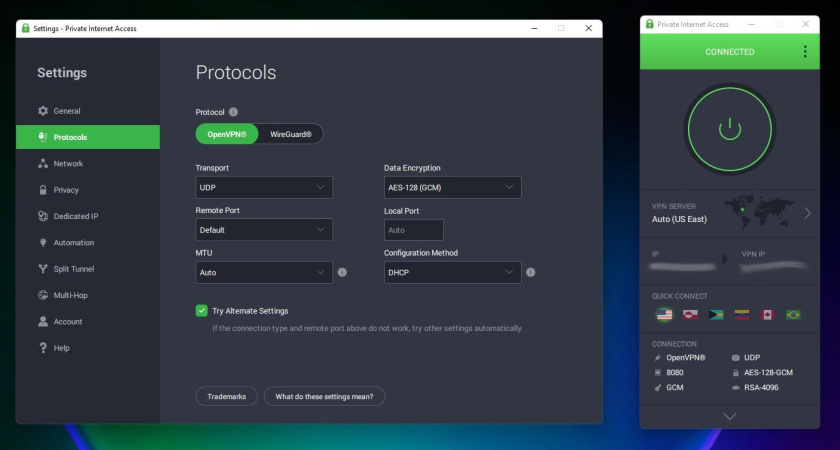This screenshot has width=840, height=450.
Task: Click the Trademarks button
Action: (x=226, y=397)
